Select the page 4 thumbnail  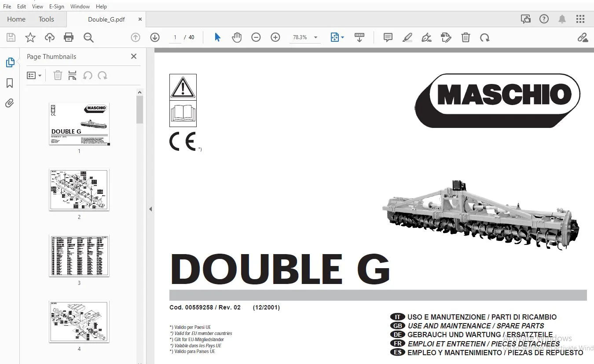click(x=79, y=322)
